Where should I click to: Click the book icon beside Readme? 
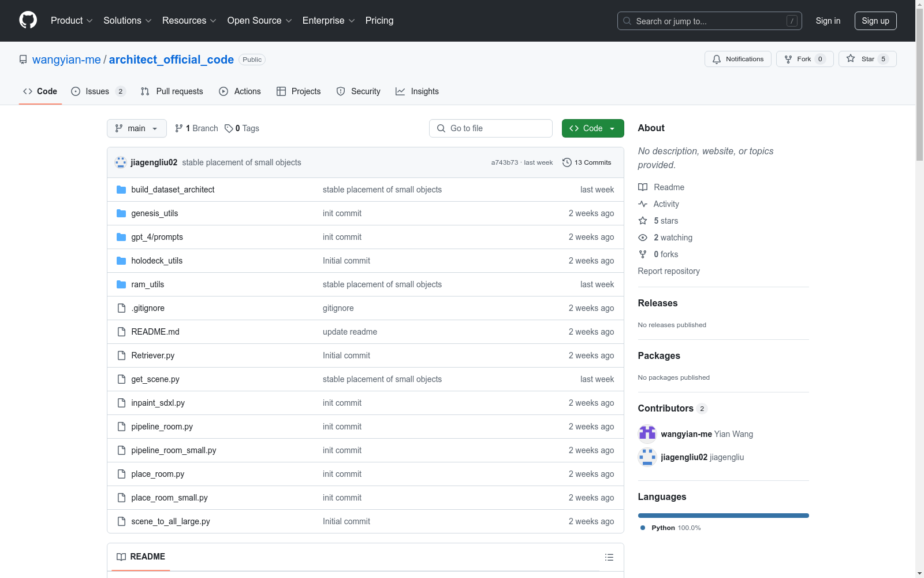click(x=643, y=187)
